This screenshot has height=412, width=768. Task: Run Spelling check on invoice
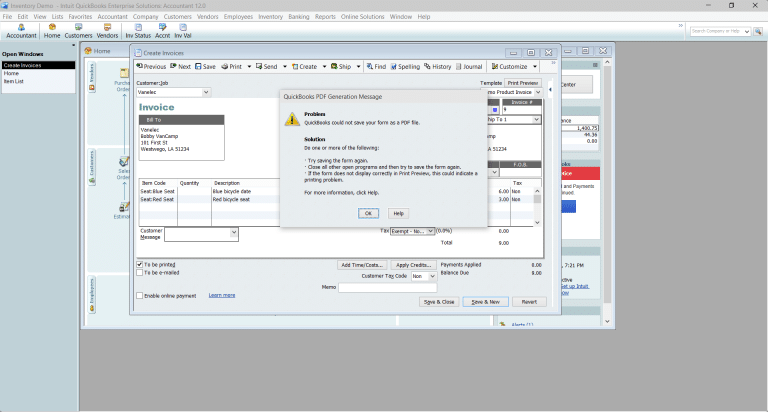click(x=405, y=67)
